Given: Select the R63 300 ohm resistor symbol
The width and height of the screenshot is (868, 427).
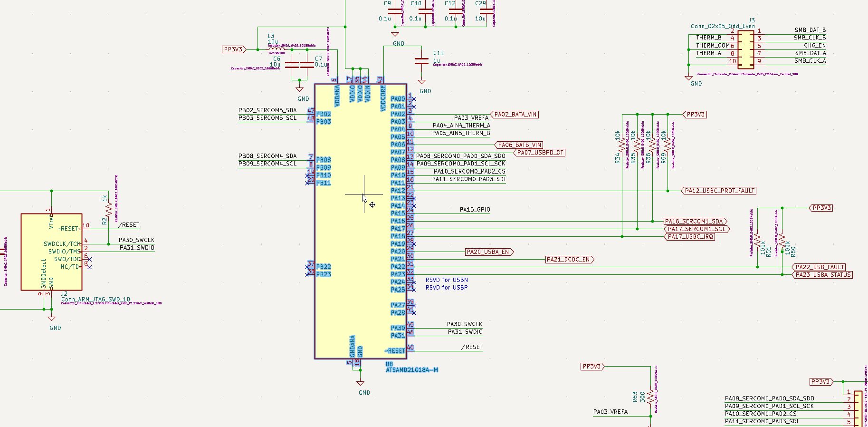Looking at the screenshot, I should (651, 397).
